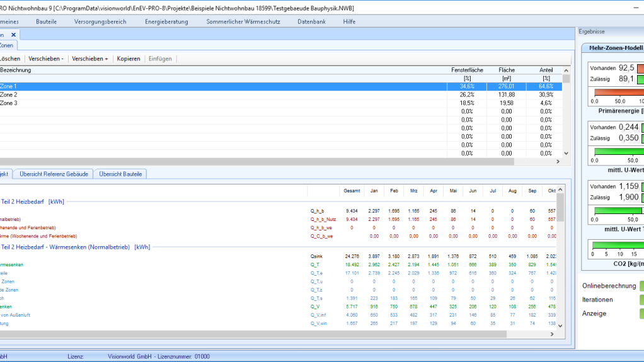Open the Hilfe menu

pos(349,22)
